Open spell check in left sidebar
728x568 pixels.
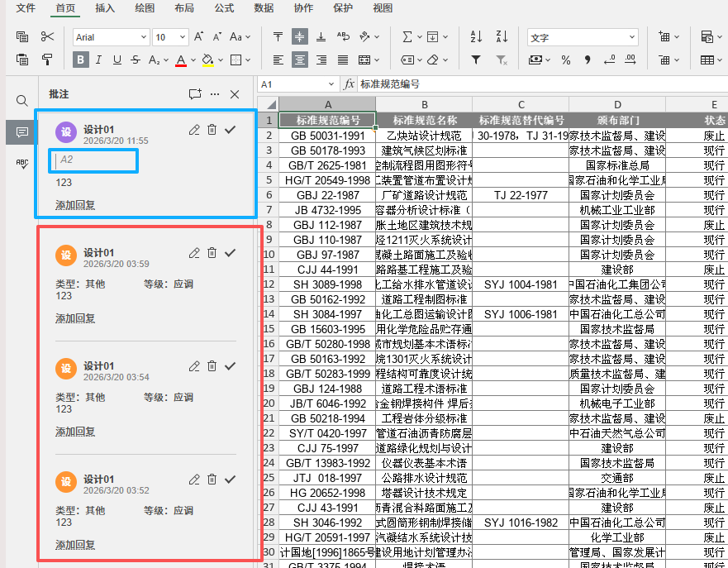click(x=22, y=164)
